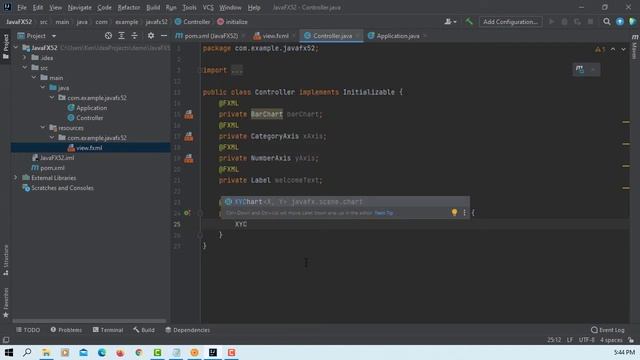Click the Microsoft Edge taskbar icon
The height and width of the screenshot is (360, 640).
point(102,352)
